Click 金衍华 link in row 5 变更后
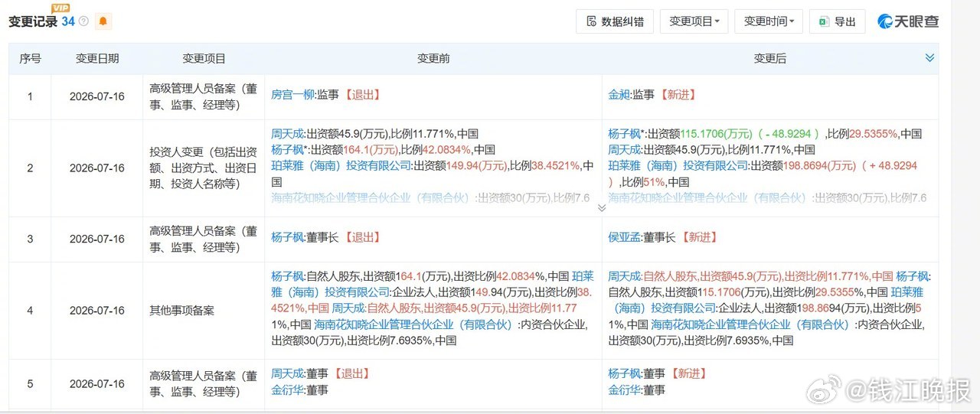Image resolution: width=980 pixels, height=414 pixels. (x=625, y=390)
